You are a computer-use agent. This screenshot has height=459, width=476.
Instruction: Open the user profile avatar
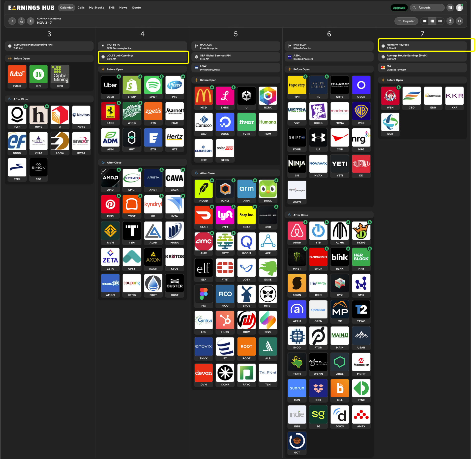459,8
